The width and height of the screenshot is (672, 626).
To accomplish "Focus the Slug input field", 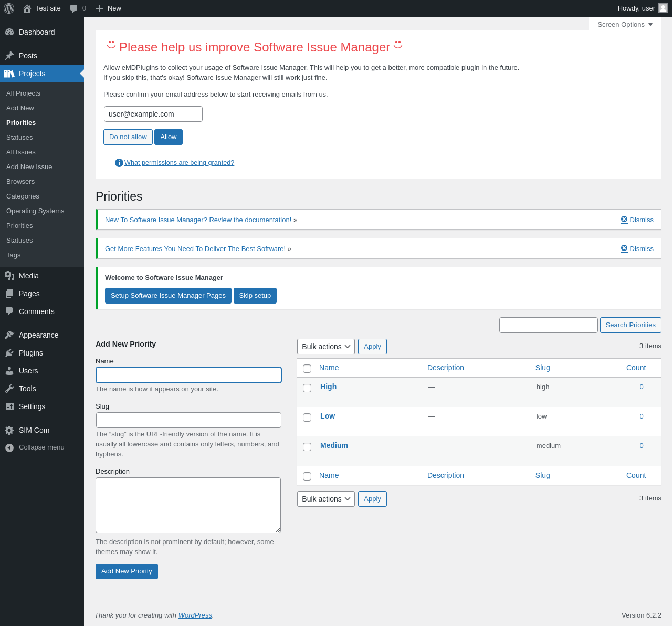I will (x=188, y=420).
